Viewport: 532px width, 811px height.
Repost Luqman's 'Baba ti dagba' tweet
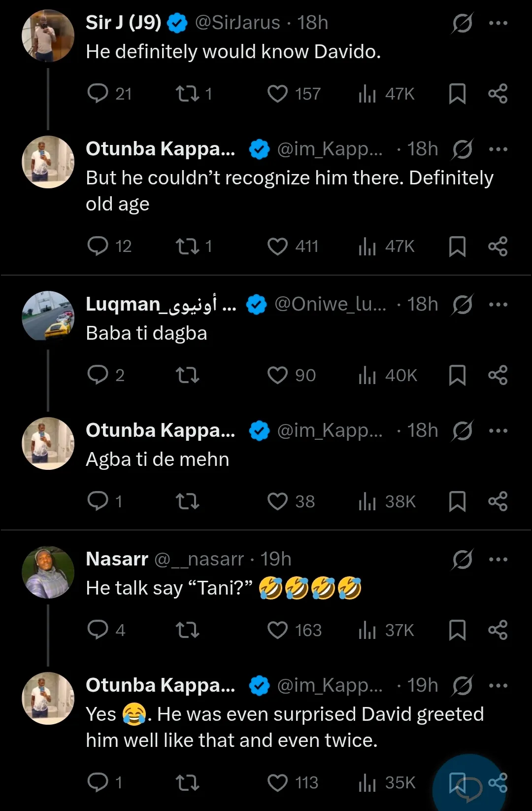click(x=188, y=375)
